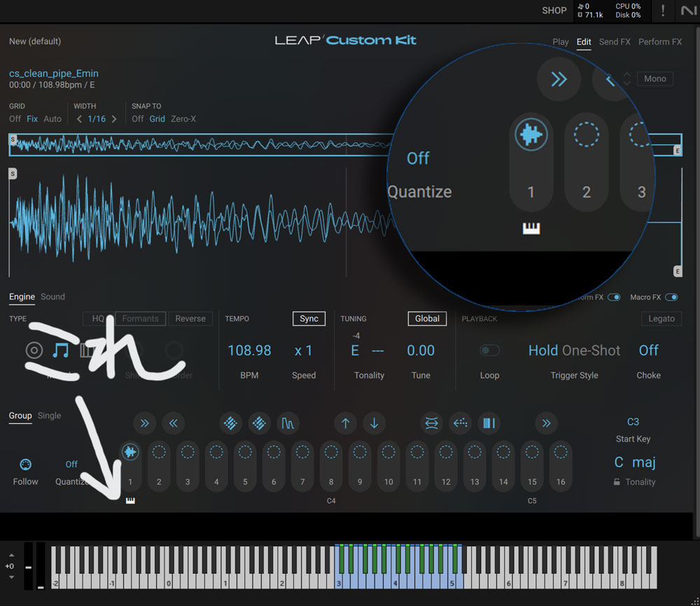Enable Legato playback

click(x=661, y=319)
